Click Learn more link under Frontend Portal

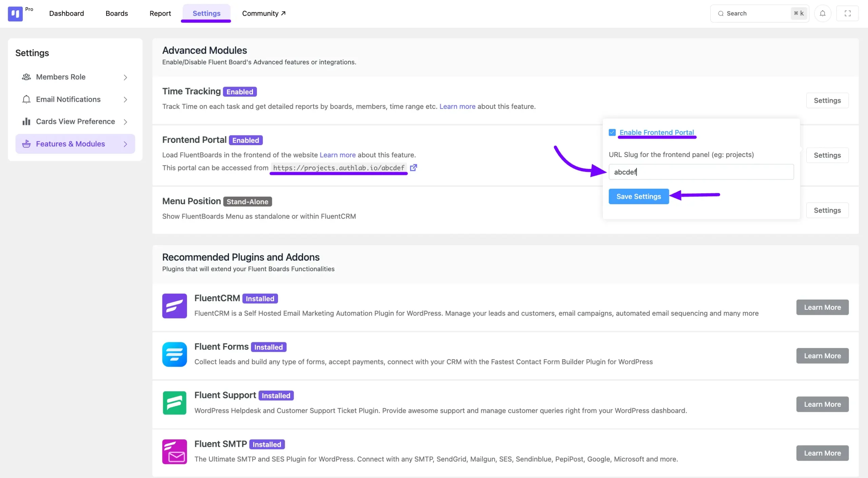pos(338,155)
